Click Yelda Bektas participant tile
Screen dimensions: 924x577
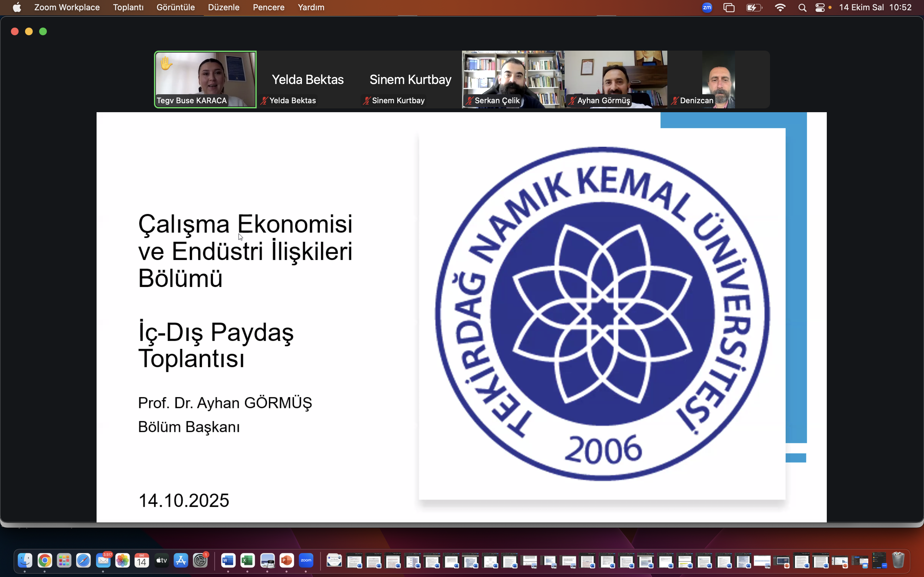[x=308, y=79]
